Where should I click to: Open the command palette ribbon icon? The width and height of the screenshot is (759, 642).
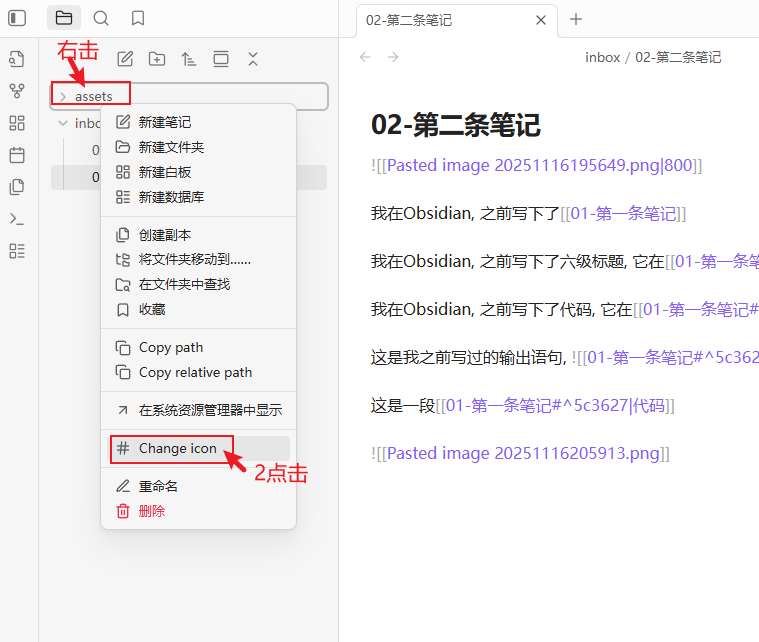pos(17,219)
